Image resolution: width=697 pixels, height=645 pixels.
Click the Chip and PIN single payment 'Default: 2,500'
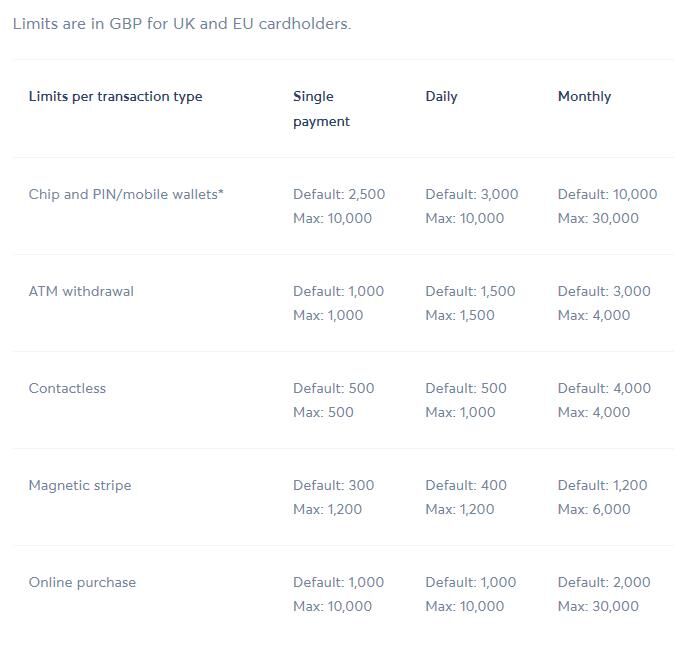[339, 194]
